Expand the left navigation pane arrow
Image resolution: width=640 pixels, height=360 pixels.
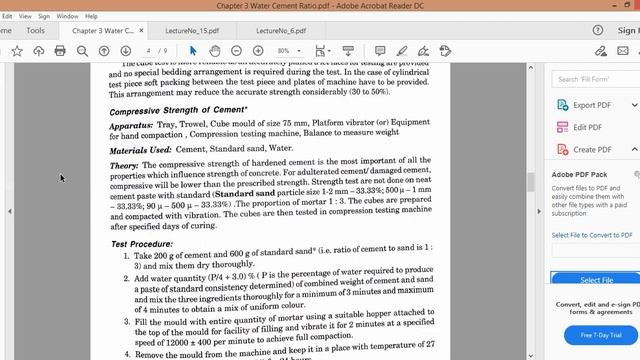[10, 211]
